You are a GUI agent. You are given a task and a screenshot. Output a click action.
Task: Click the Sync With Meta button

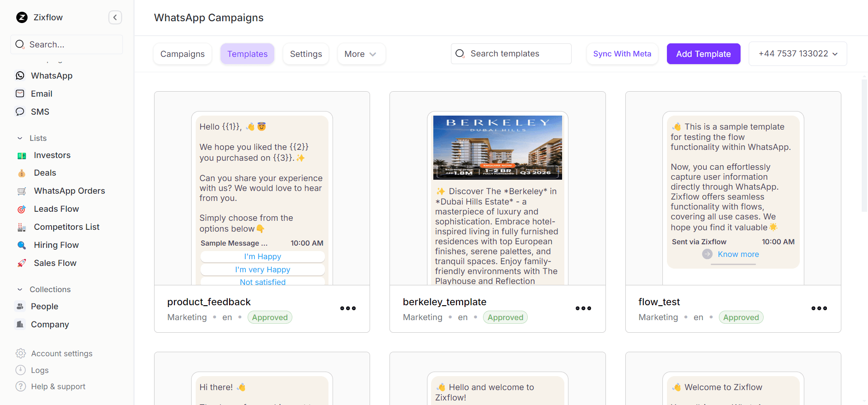point(622,54)
